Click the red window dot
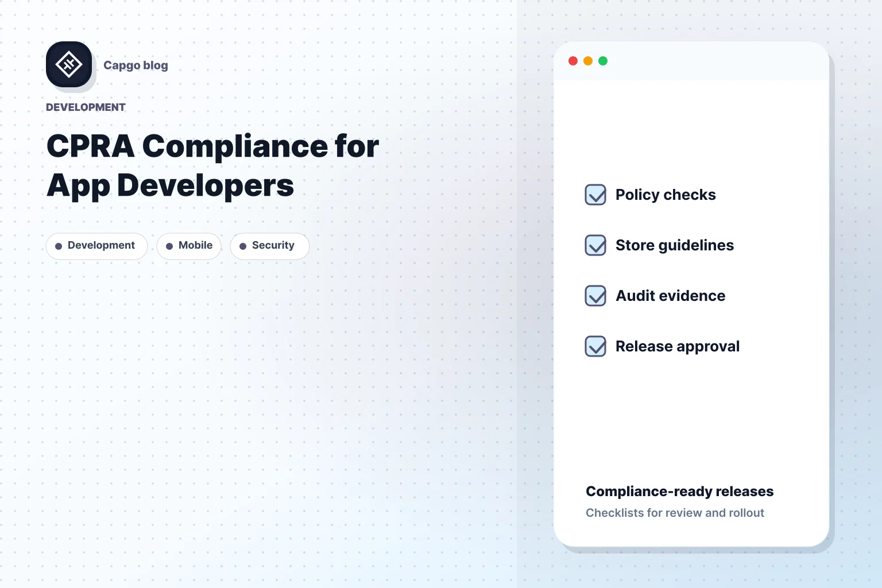882x588 pixels. 573,61
